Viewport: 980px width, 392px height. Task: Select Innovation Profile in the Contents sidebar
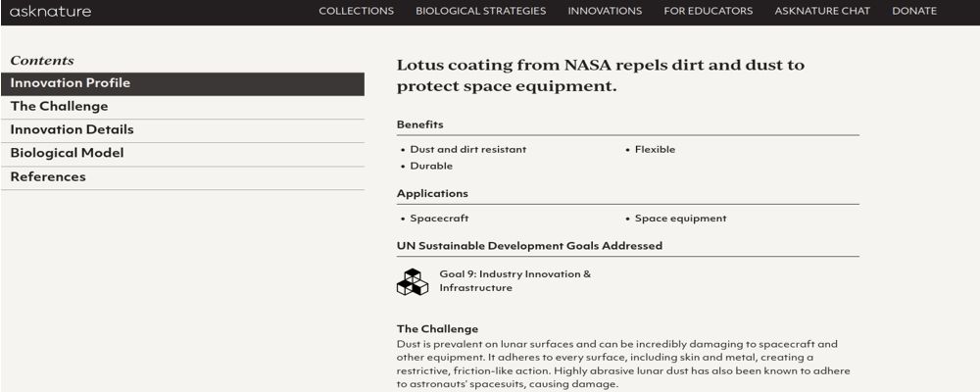click(x=71, y=83)
